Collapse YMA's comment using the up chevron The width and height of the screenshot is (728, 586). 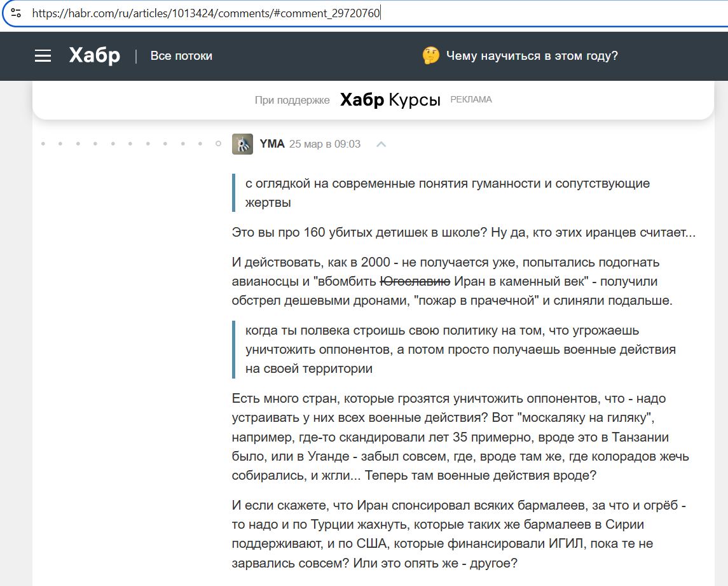tap(381, 144)
